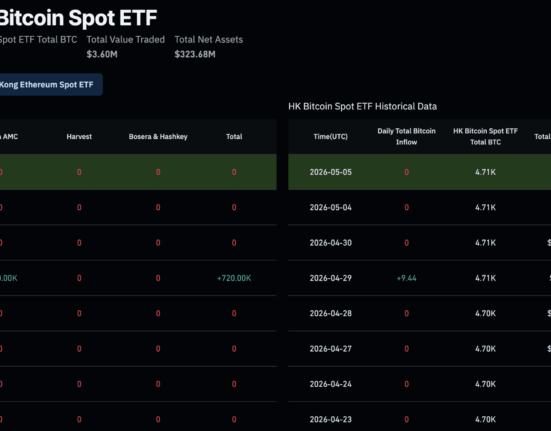Select the 2026-04-24 date row
The image size is (551, 431).
[420, 384]
